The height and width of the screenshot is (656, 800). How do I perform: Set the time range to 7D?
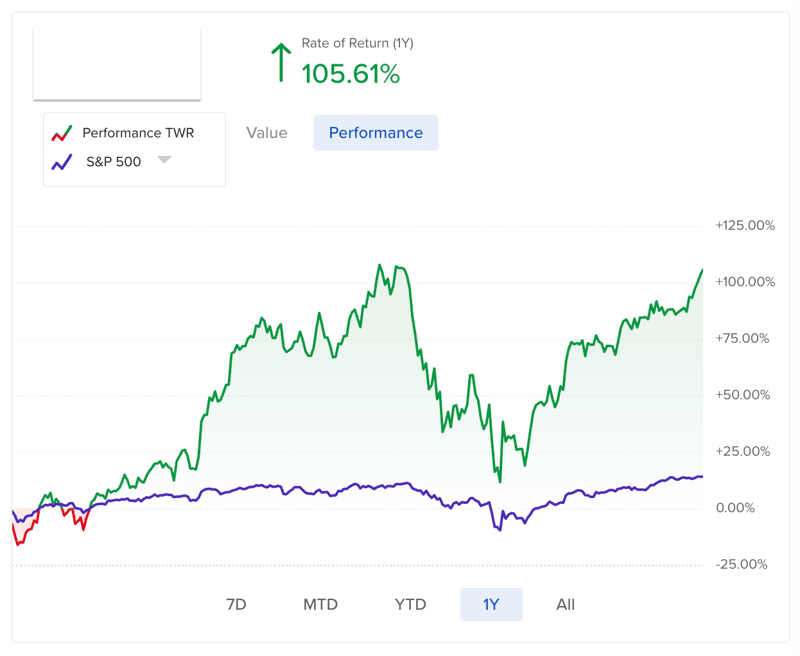click(x=236, y=604)
